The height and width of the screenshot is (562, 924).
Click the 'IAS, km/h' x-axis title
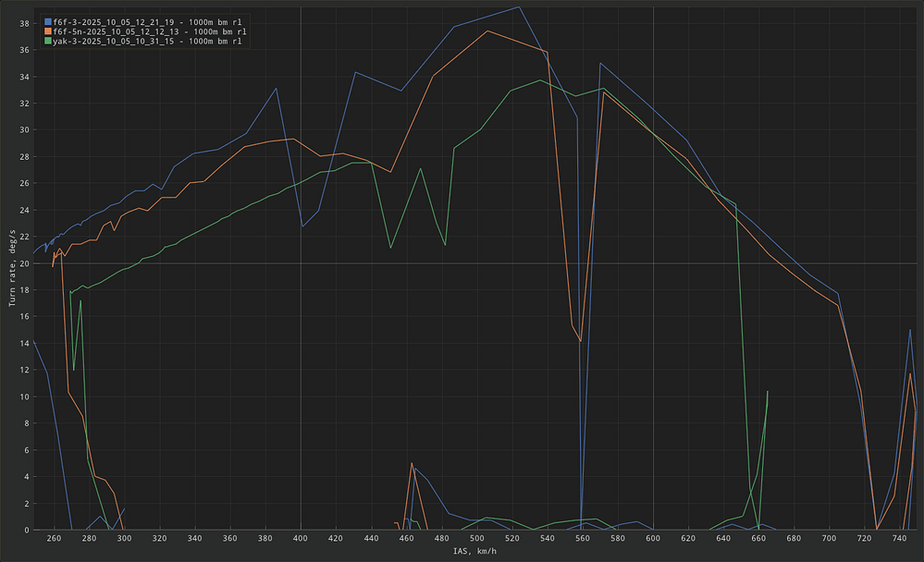(x=475, y=552)
